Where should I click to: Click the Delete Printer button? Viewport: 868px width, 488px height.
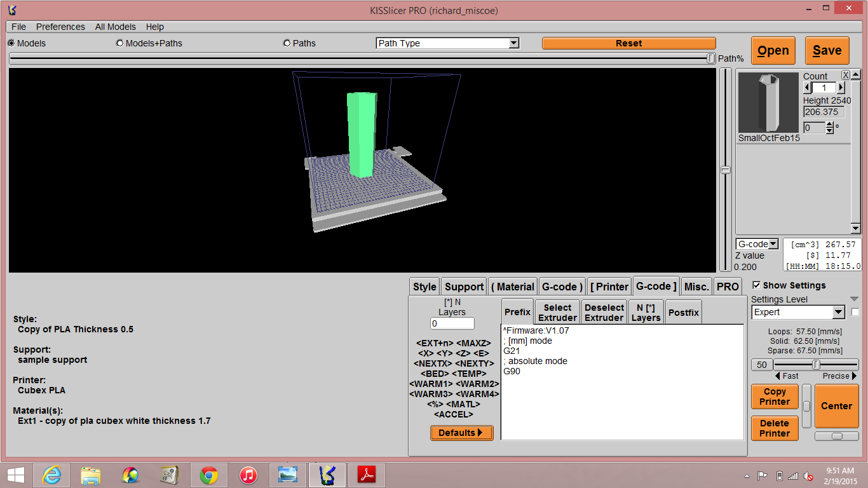(775, 428)
